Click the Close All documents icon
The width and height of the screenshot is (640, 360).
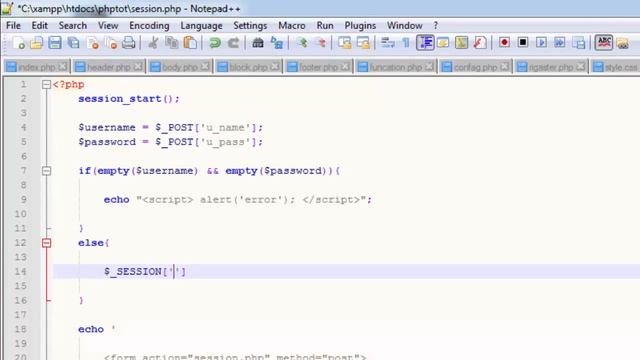[x=111, y=43]
